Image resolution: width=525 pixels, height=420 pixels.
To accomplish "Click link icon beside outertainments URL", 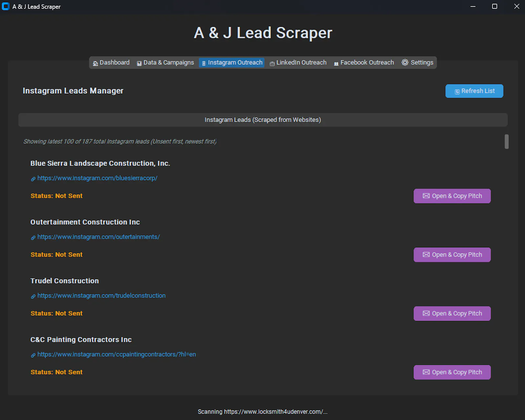I will tap(33, 238).
